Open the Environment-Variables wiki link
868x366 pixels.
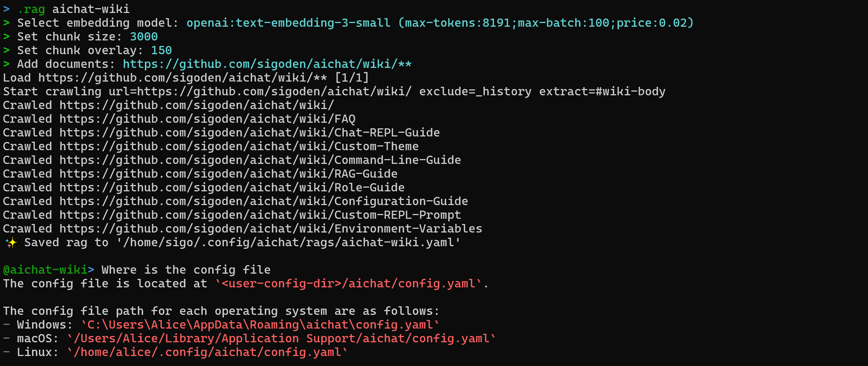coord(271,229)
